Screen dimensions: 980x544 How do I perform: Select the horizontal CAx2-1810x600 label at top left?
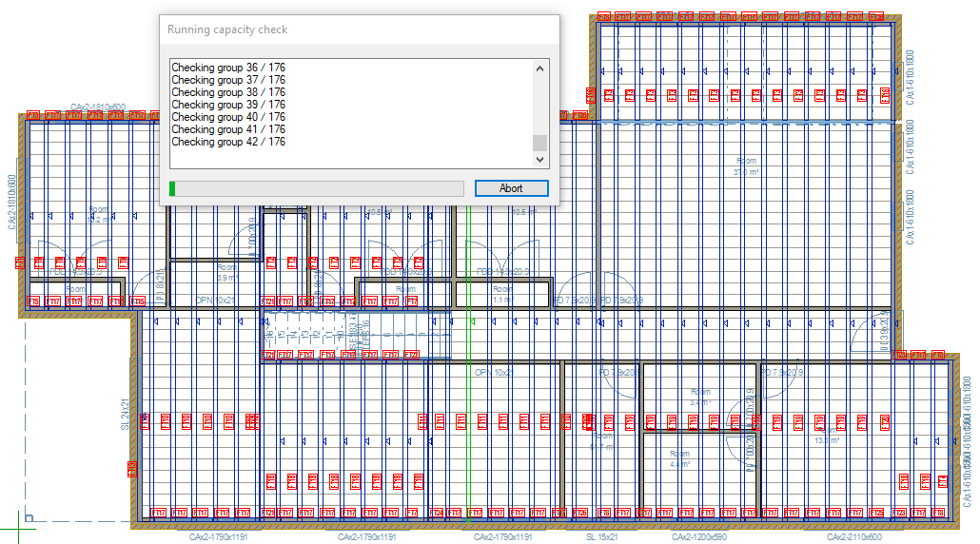pos(98,107)
